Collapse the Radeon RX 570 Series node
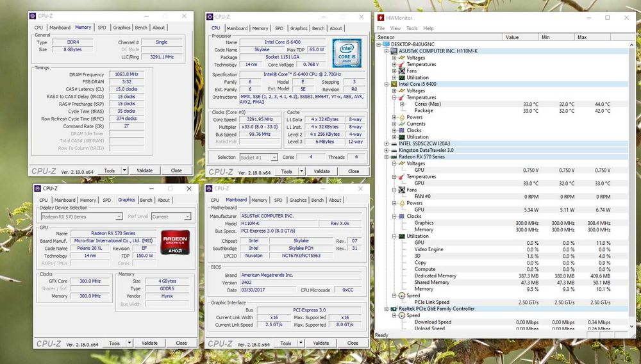This screenshot has height=364, width=641. pos(387,157)
